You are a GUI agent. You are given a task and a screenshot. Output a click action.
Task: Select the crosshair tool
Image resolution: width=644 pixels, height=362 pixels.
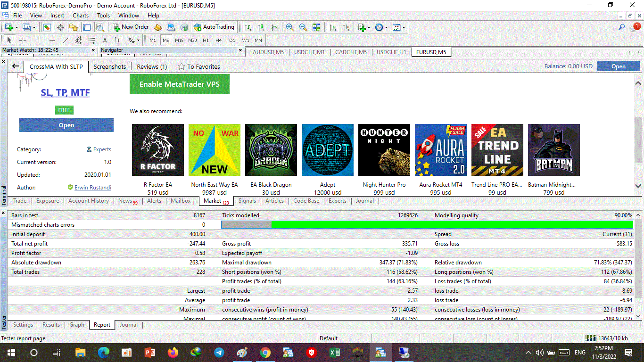[x=22, y=40]
